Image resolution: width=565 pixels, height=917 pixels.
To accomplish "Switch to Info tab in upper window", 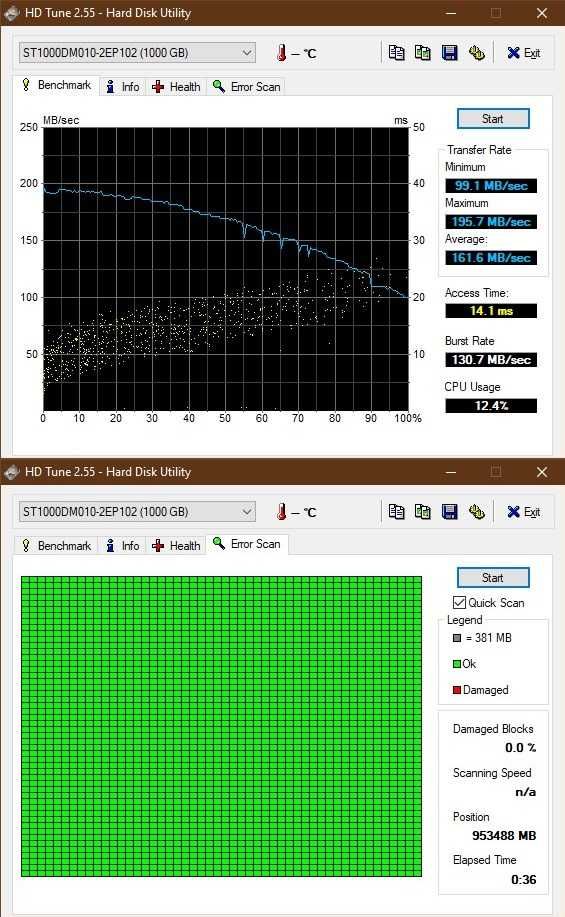I will [x=123, y=87].
